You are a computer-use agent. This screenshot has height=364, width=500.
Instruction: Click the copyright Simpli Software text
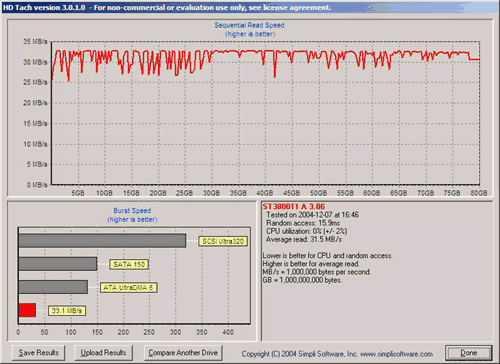click(x=337, y=354)
